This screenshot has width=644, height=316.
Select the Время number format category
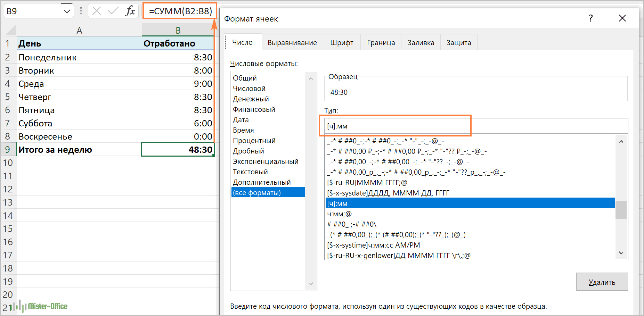243,130
